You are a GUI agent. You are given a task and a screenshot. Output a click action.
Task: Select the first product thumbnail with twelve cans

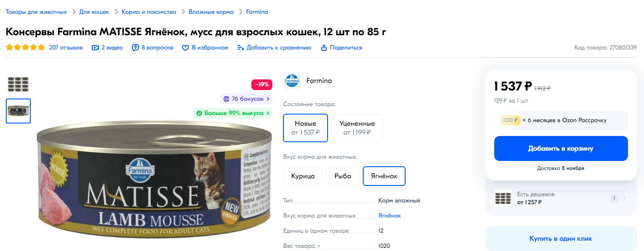(x=18, y=84)
